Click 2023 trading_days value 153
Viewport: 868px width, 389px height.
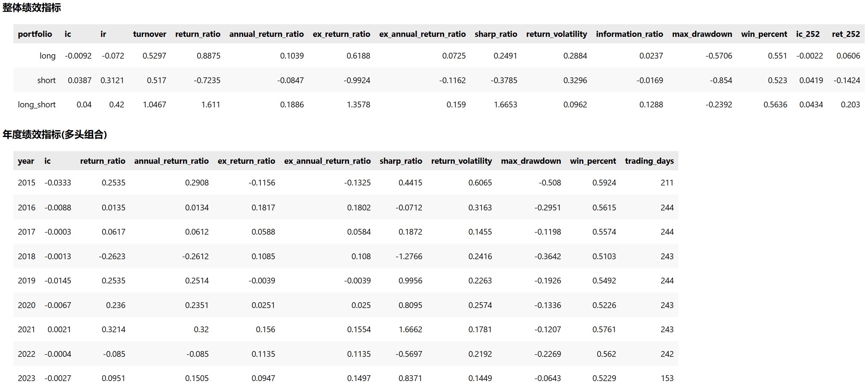point(667,378)
